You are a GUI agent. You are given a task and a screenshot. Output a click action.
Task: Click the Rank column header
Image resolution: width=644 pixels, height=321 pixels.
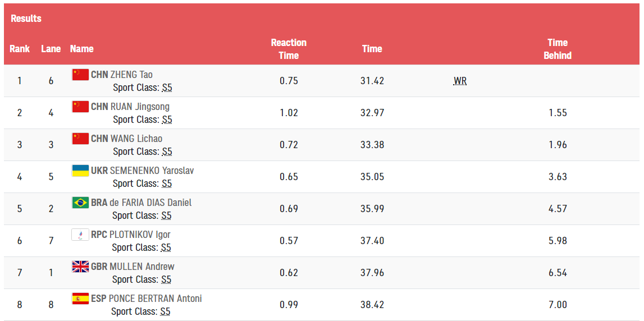20,49
